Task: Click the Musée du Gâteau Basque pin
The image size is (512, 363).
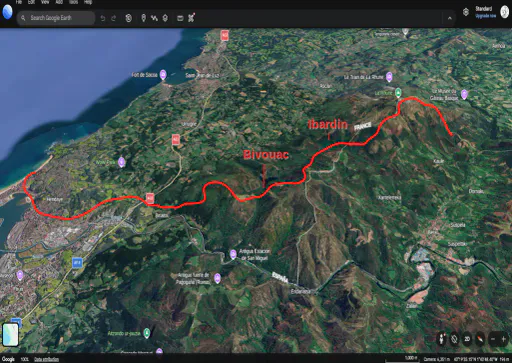Action: click(464, 94)
